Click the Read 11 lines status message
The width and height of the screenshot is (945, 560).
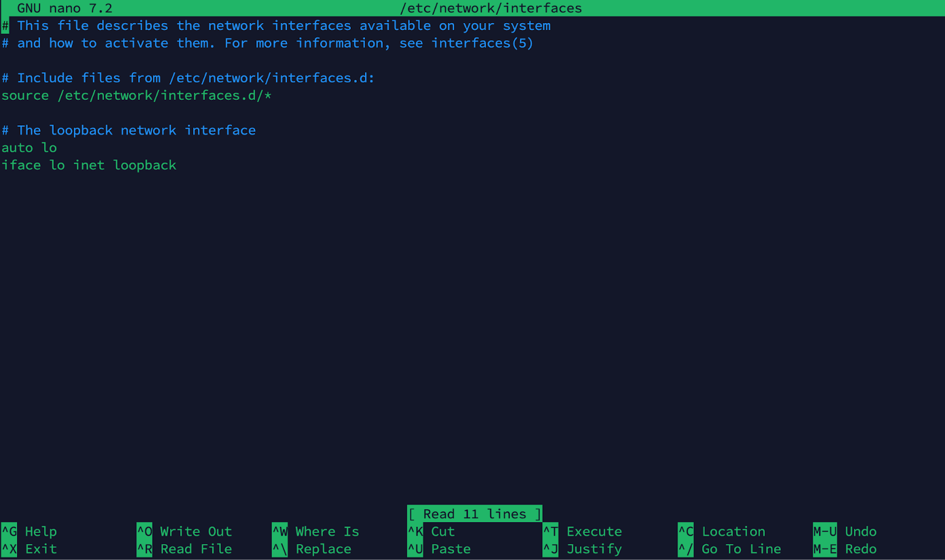pos(474,513)
